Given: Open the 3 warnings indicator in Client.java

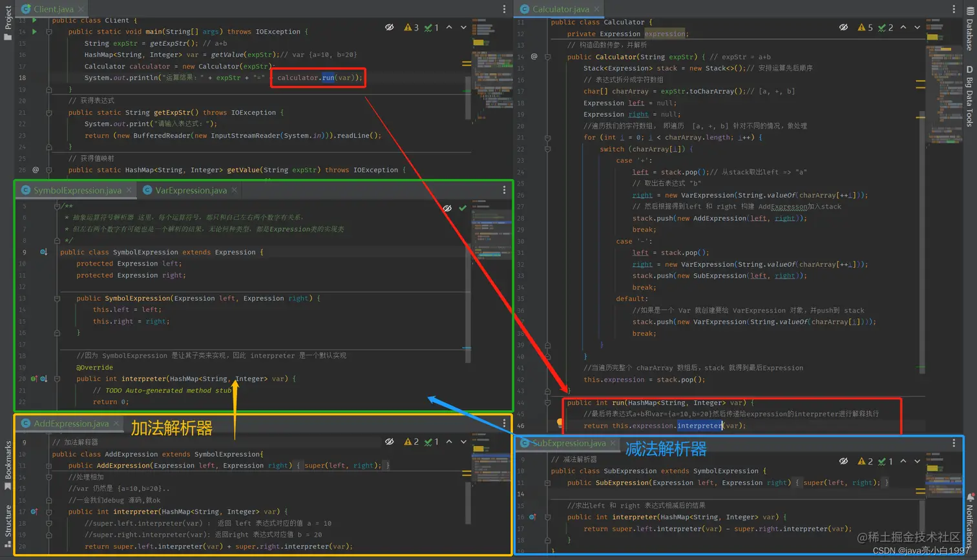Looking at the screenshot, I should (412, 28).
